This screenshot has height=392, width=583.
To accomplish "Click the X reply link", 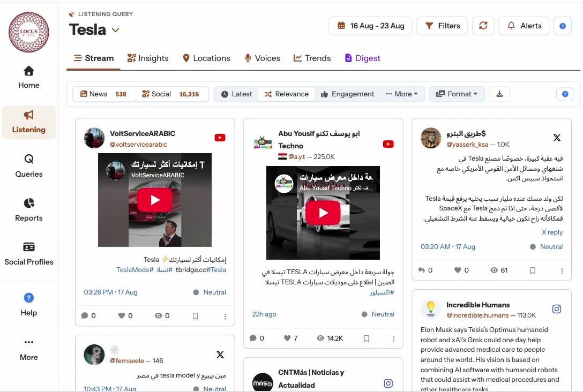I will [x=552, y=232].
